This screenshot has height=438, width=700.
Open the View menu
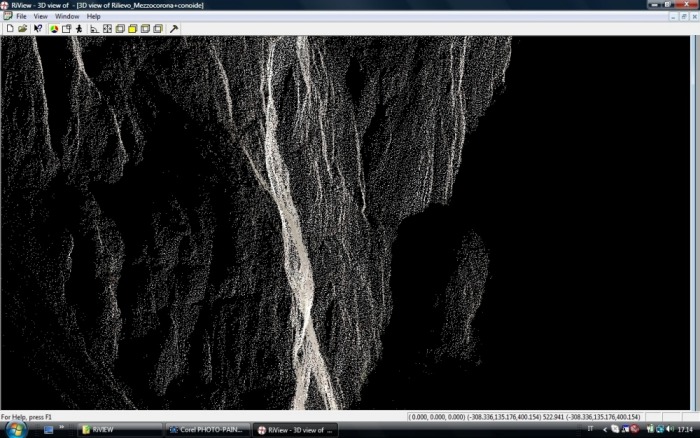click(41, 16)
